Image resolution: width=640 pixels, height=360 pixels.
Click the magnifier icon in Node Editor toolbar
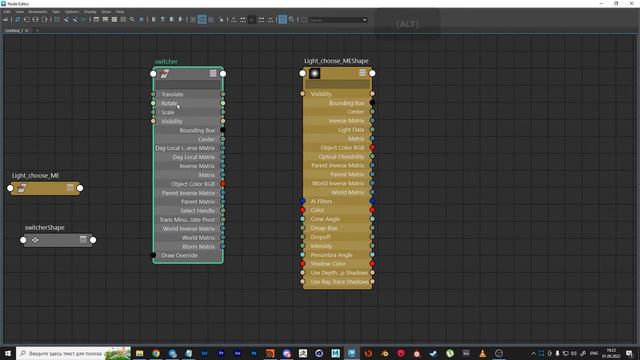point(132,20)
